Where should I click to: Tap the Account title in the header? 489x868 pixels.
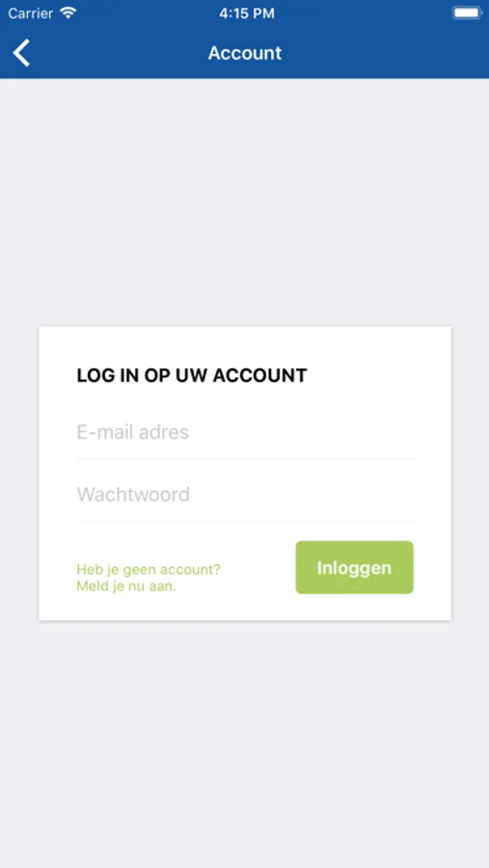(245, 53)
